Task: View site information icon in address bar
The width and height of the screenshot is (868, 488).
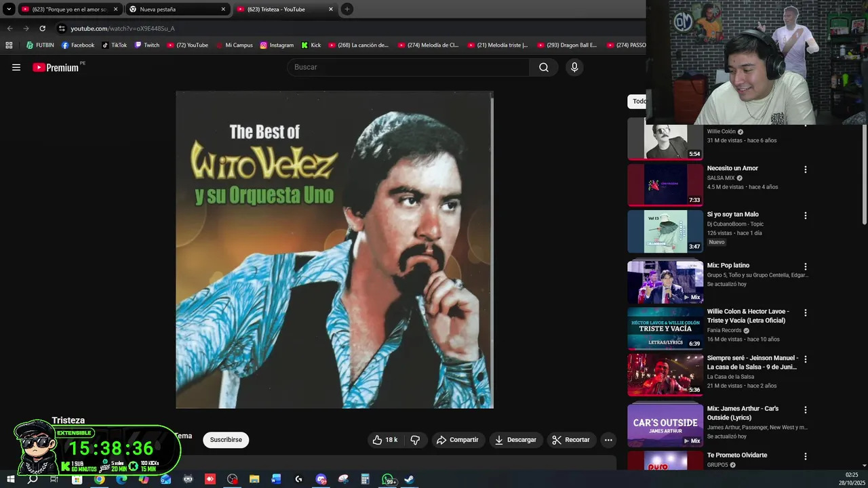Action: [62, 28]
